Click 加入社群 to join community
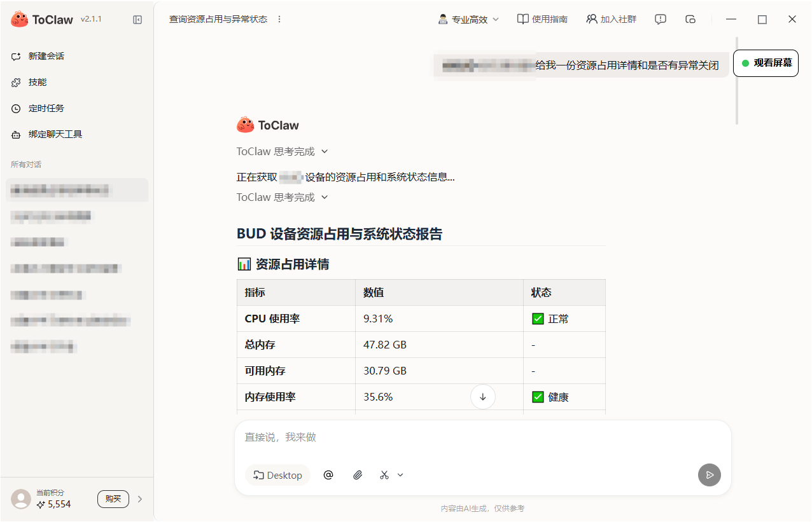The width and height of the screenshot is (812, 522). pyautogui.click(x=611, y=19)
